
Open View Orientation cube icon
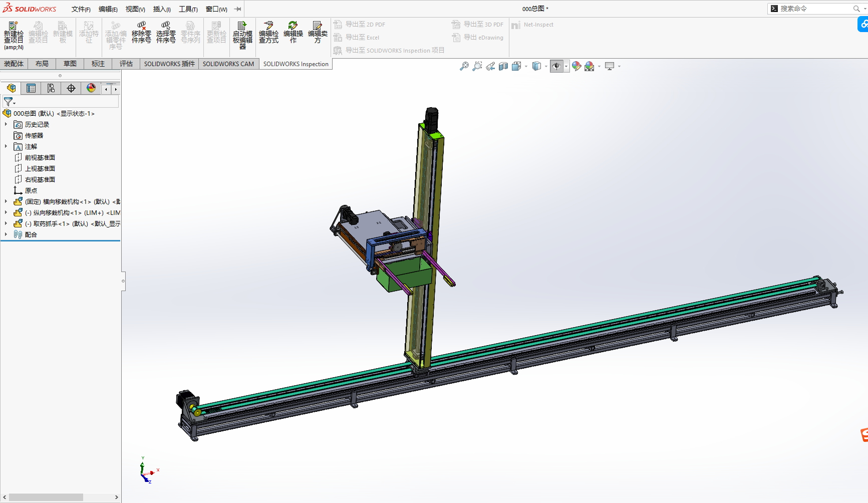[x=516, y=66]
